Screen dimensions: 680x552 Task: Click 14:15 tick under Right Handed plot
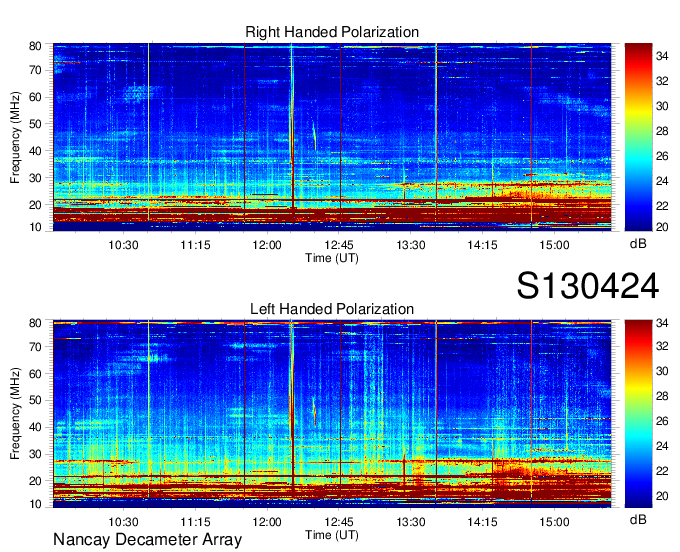point(482,245)
